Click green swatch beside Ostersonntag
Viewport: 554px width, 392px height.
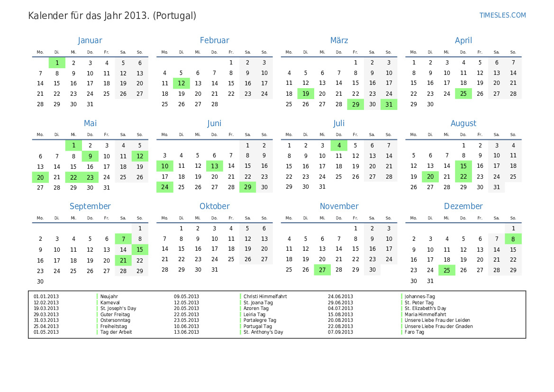(97, 320)
